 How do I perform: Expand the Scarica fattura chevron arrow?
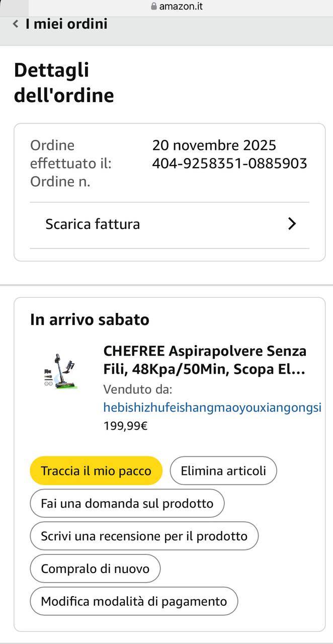pos(292,224)
